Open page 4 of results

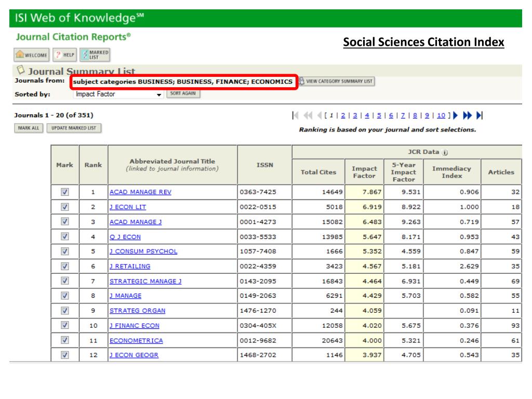coord(367,116)
